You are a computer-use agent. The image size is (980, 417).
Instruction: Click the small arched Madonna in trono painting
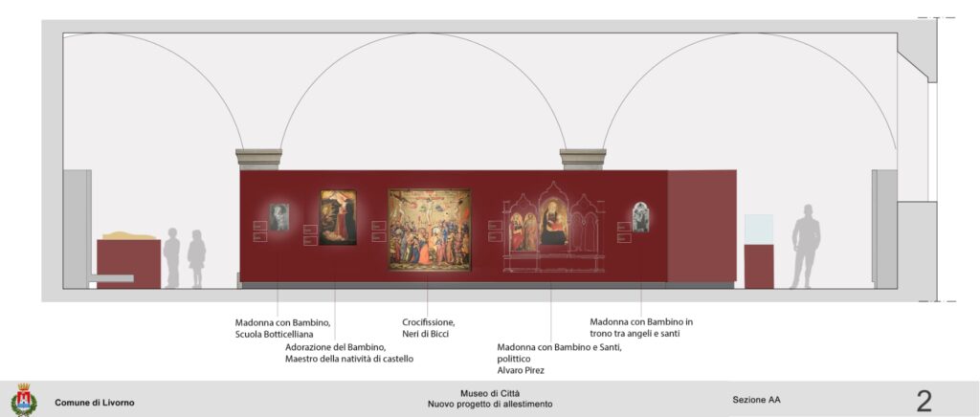point(640,217)
